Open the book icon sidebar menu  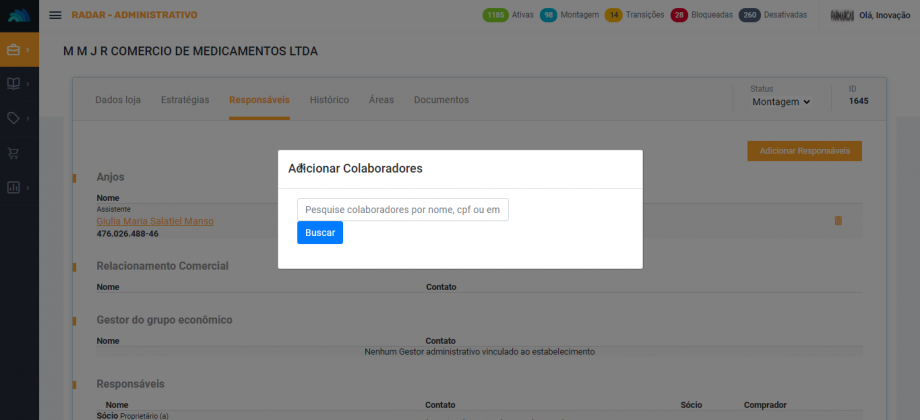click(x=14, y=84)
